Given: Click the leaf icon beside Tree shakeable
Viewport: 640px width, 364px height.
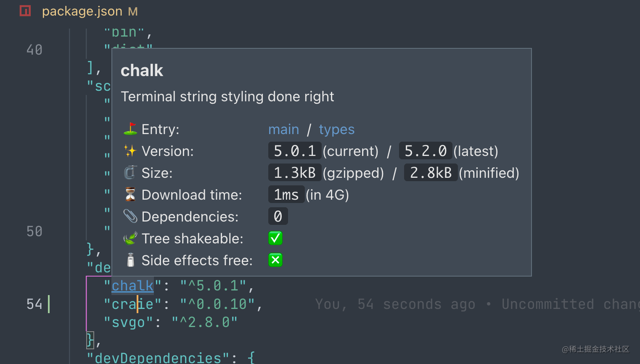Looking at the screenshot, I should [x=130, y=238].
